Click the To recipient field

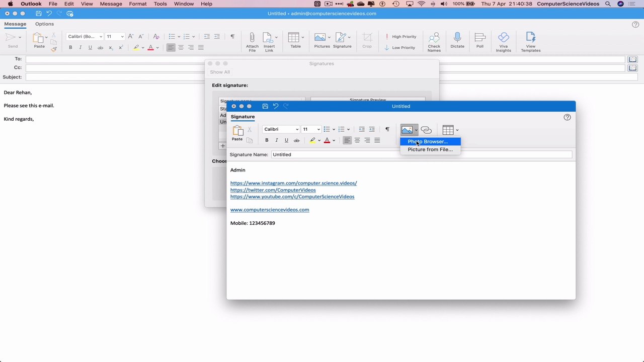pyautogui.click(x=325, y=59)
